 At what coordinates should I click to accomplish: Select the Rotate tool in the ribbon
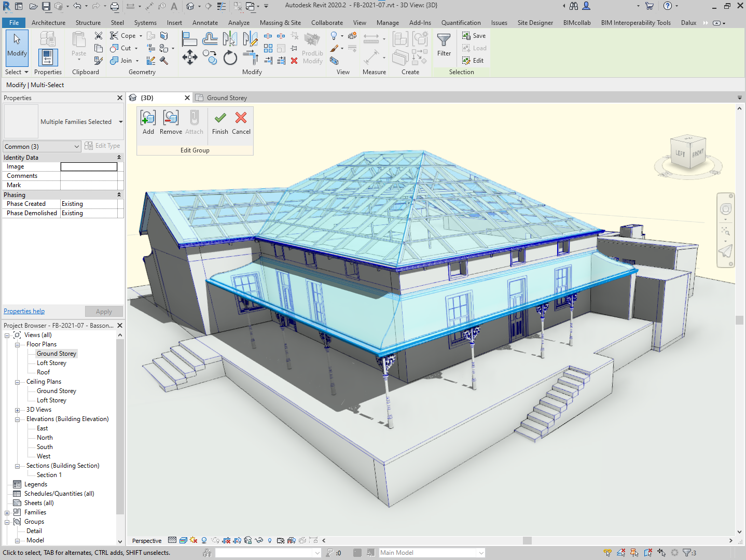[230, 58]
